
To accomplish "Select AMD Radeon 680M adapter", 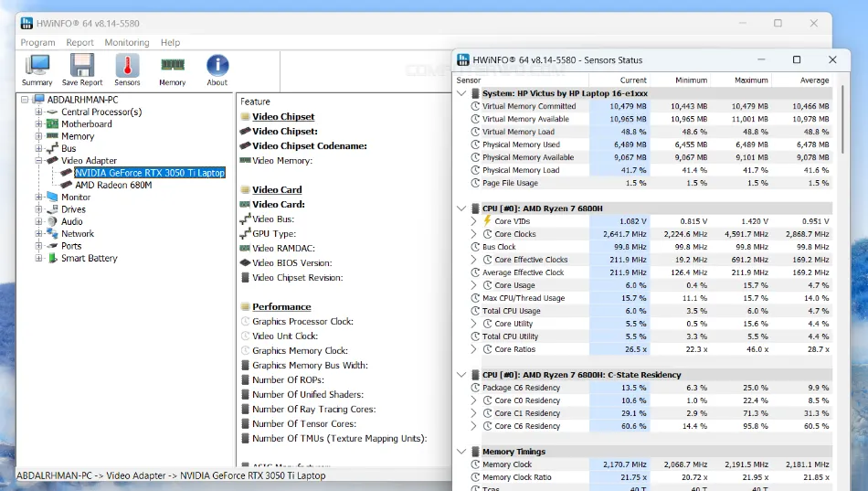I will coord(113,185).
